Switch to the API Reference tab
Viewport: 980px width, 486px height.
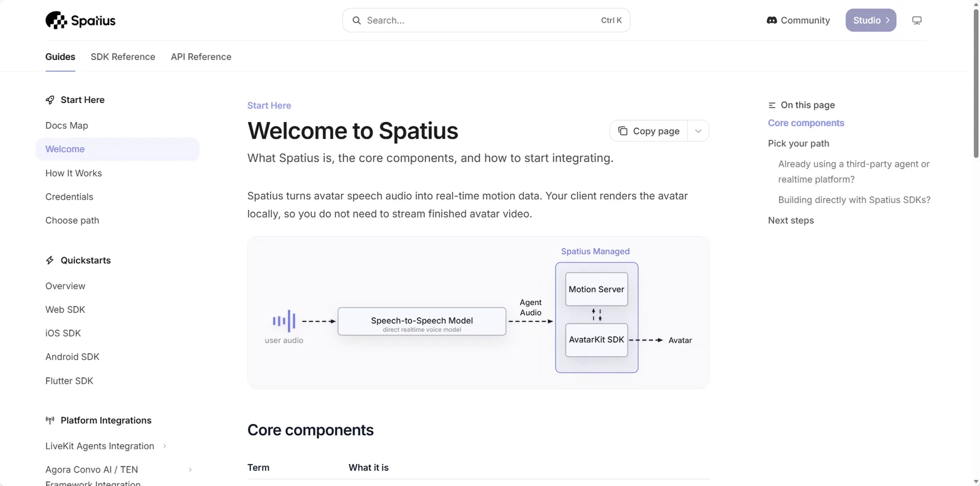pyautogui.click(x=201, y=57)
